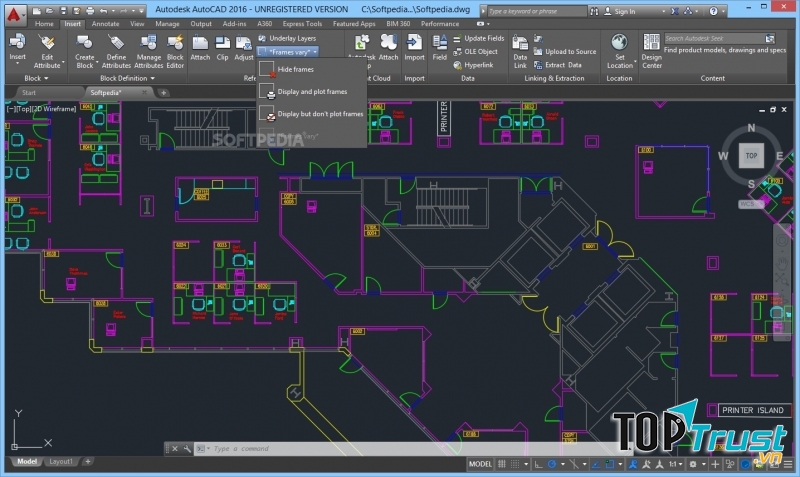
Task: Click the Manage Attributes icon
Action: (148, 43)
